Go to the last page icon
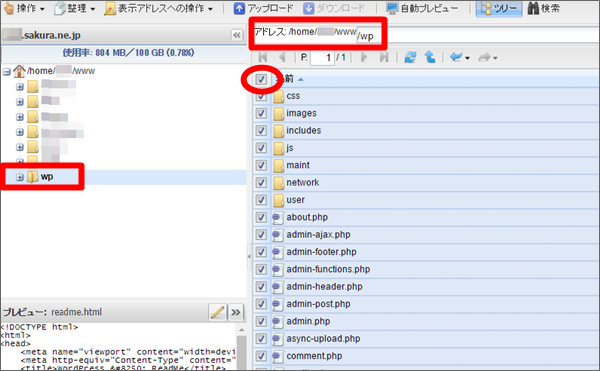This screenshot has height=371, width=600. 384,57
